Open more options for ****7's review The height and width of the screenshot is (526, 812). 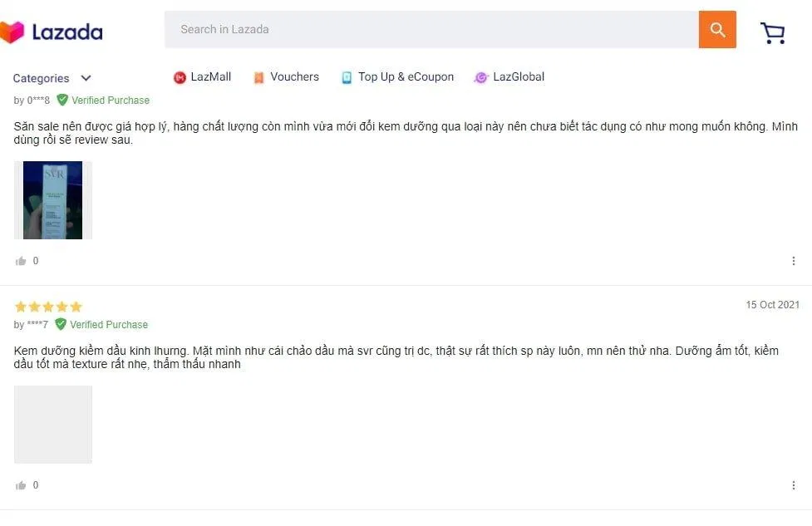pos(793,485)
